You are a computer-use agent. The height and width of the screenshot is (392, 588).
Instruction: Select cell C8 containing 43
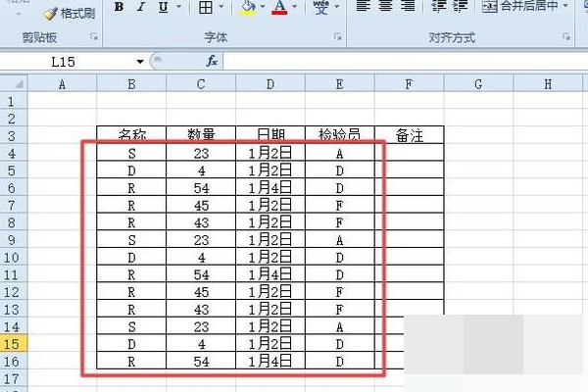201,222
